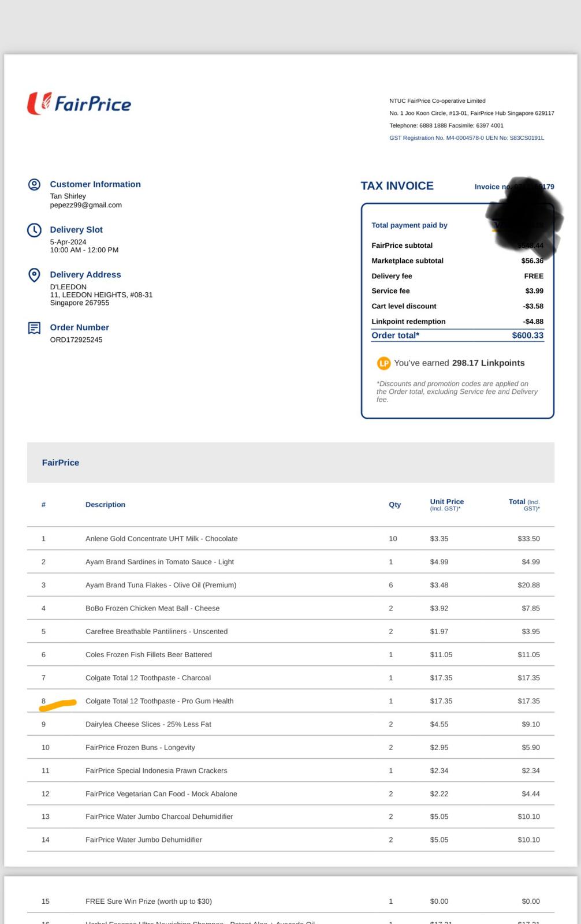Select FairPrice Frozen Buns - Longevity
Screen dimensions: 581x924
140,747
